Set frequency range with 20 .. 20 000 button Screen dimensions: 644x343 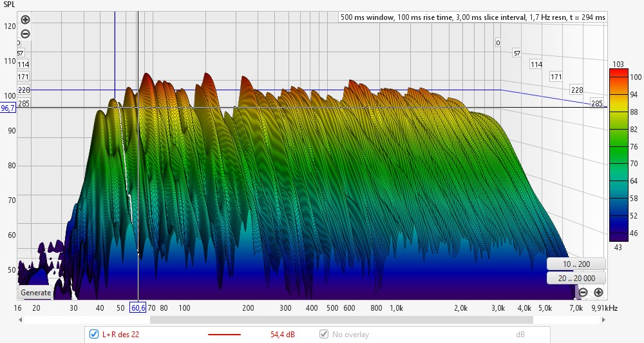pos(576,278)
